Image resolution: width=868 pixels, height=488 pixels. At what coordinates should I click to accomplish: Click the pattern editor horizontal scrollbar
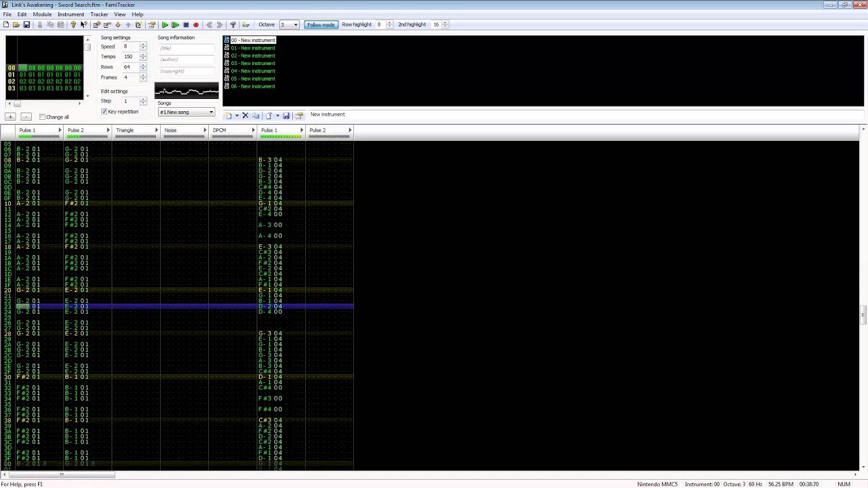click(x=430, y=474)
